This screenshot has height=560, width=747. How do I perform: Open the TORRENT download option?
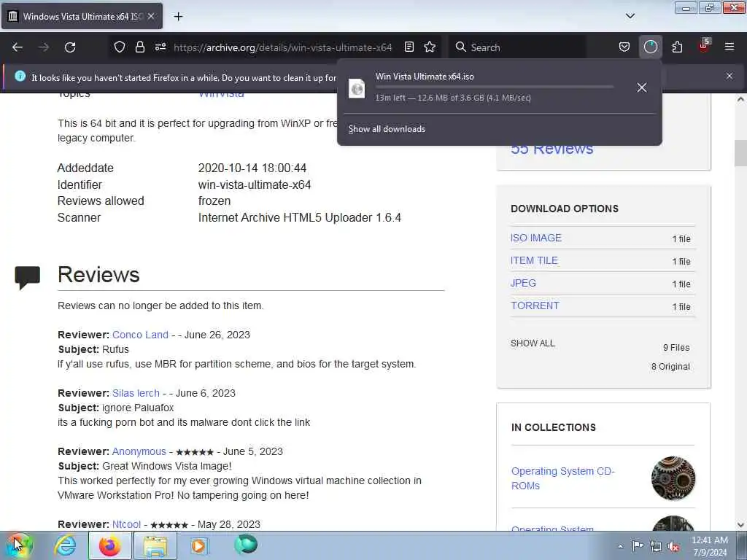(x=535, y=306)
